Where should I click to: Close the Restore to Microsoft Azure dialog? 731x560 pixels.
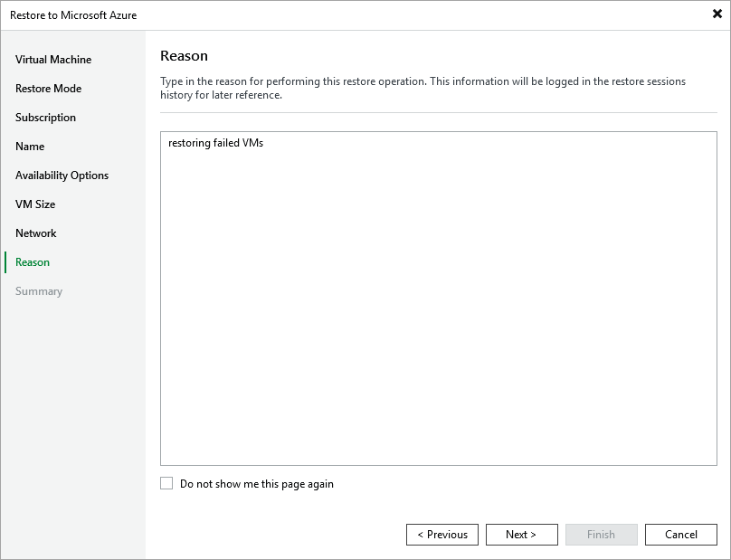(x=717, y=14)
